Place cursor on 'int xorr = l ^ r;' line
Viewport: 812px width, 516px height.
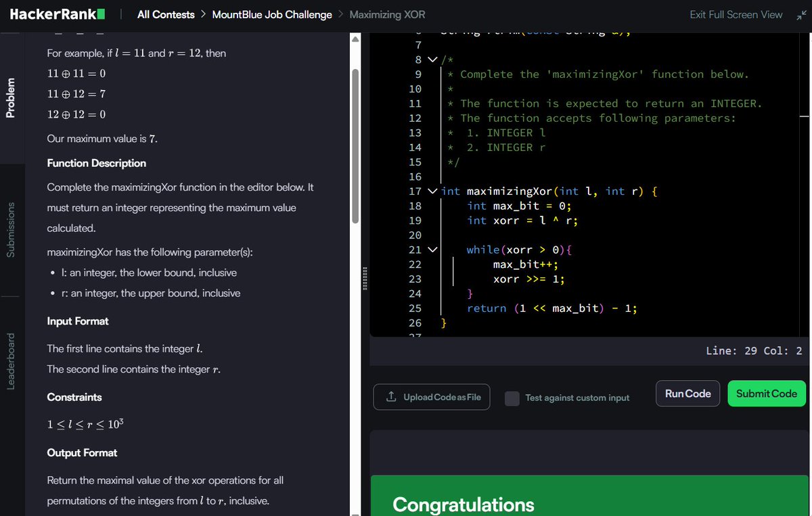[522, 220]
